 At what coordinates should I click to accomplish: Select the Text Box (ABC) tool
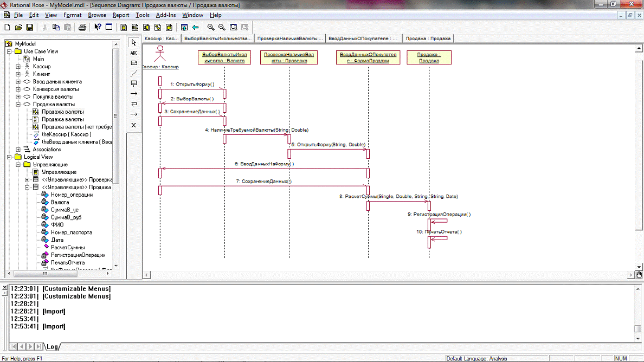[x=134, y=53]
